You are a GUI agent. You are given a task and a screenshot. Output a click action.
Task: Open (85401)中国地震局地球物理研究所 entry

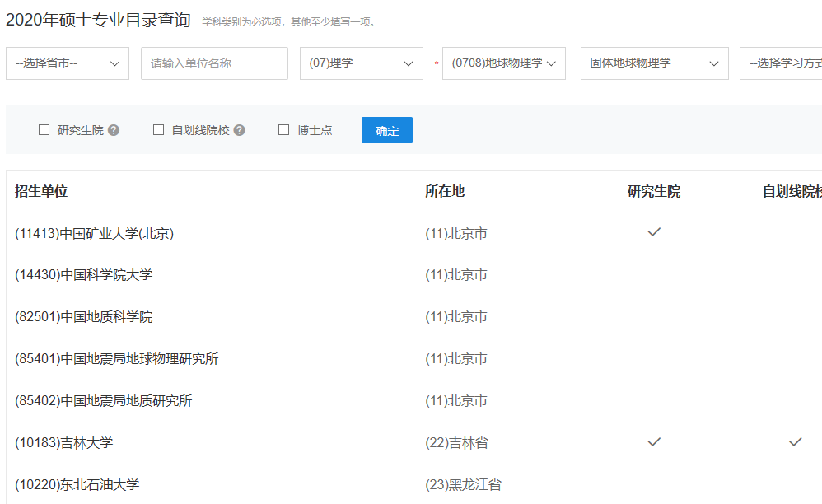click(x=116, y=359)
